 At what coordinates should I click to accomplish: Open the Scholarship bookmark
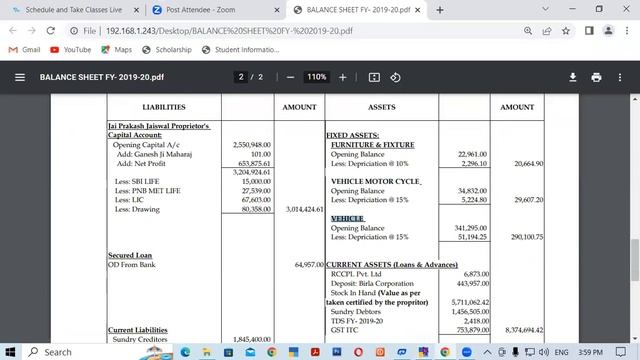167,50
